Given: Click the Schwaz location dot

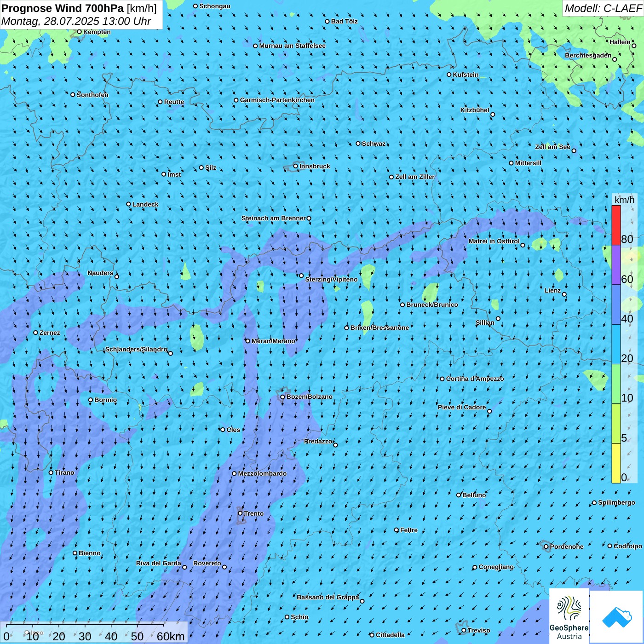Looking at the screenshot, I should [358, 144].
